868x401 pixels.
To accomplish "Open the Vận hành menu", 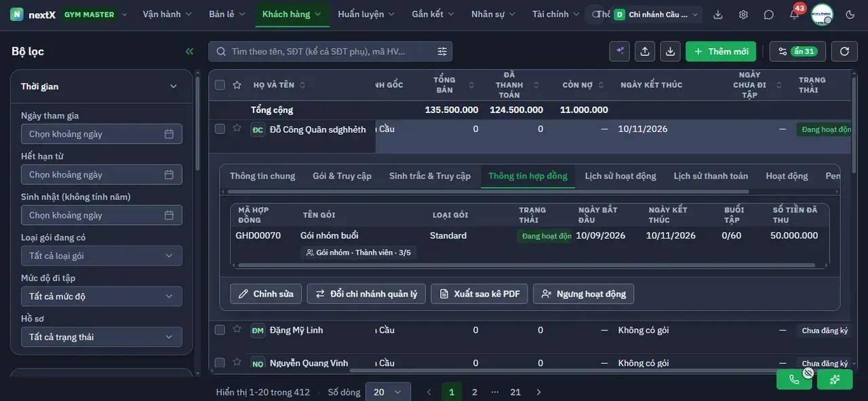I will [167, 14].
